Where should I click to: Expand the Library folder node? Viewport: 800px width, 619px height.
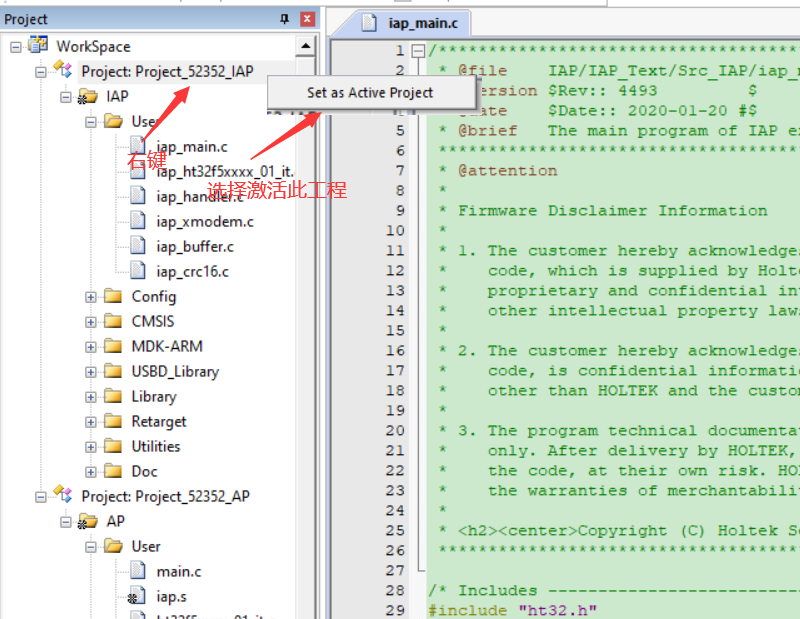coord(91,396)
